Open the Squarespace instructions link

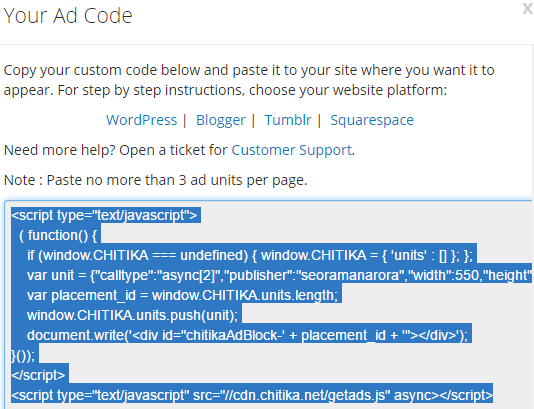(372, 121)
